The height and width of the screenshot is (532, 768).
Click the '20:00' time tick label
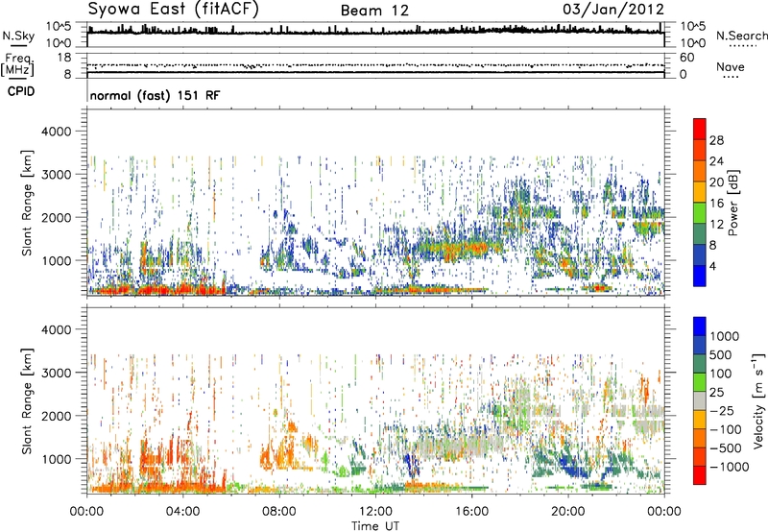click(567, 512)
